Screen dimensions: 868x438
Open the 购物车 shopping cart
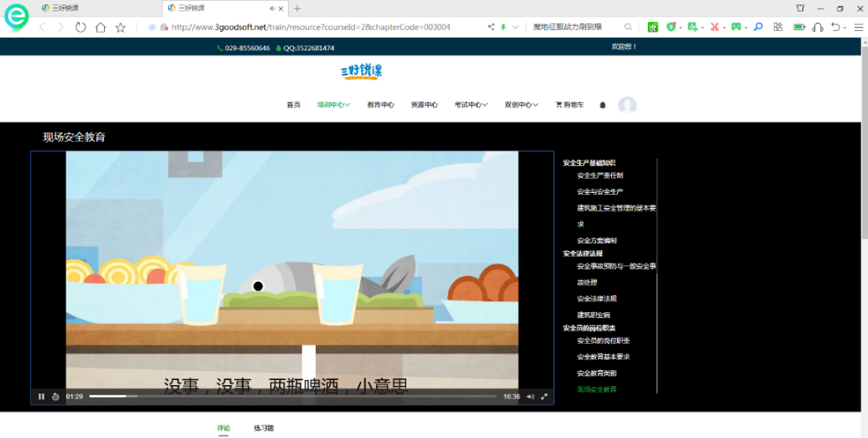pyautogui.click(x=569, y=105)
